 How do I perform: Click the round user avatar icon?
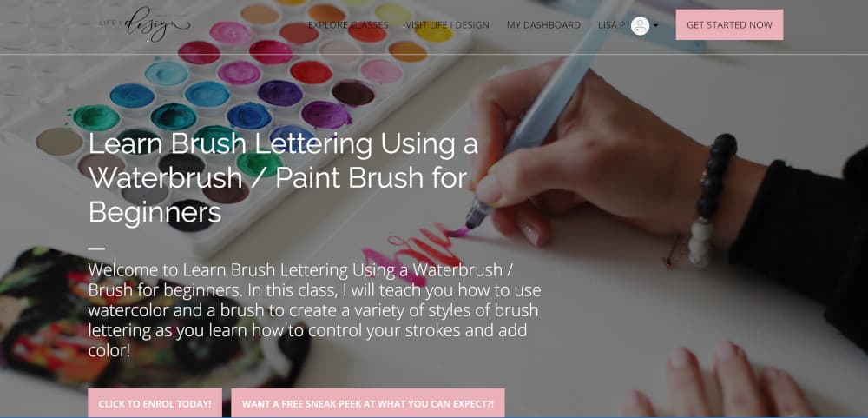coord(640,25)
